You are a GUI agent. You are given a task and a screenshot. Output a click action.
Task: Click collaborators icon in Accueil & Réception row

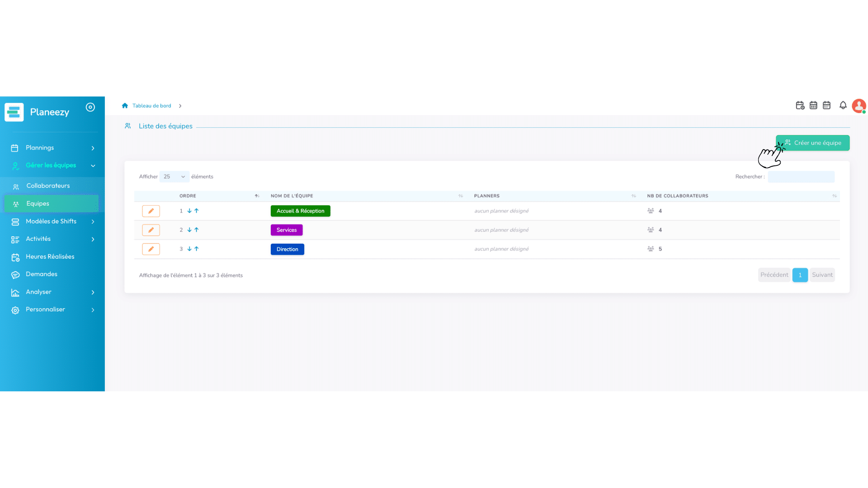(x=651, y=211)
